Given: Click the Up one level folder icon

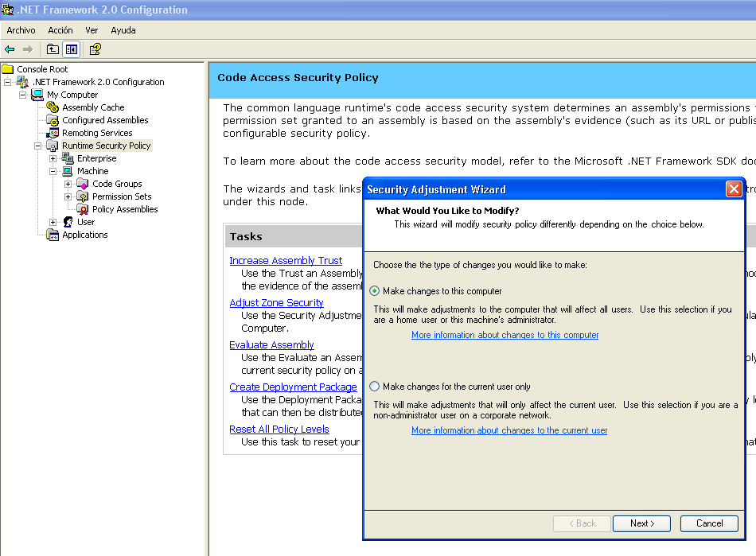Looking at the screenshot, I should [53, 49].
